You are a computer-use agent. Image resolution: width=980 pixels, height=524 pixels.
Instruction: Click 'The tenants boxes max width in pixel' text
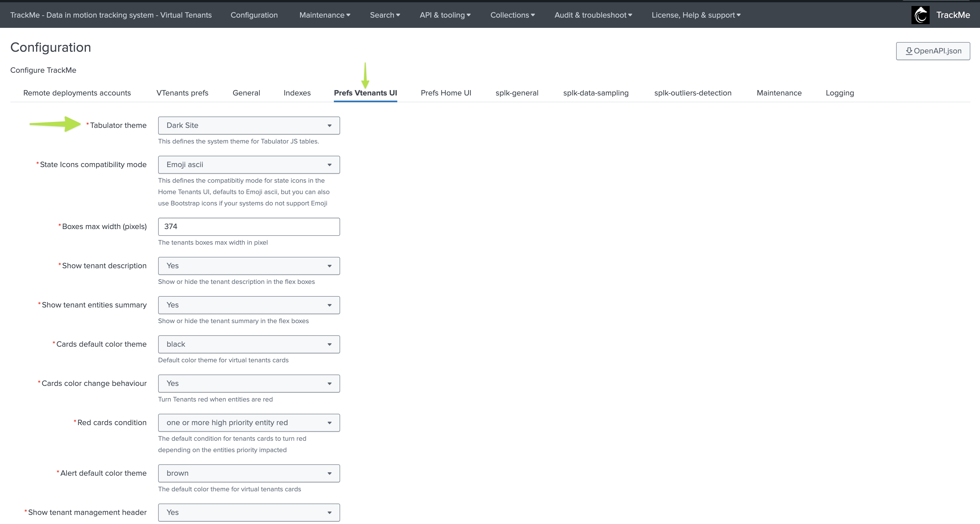click(213, 243)
